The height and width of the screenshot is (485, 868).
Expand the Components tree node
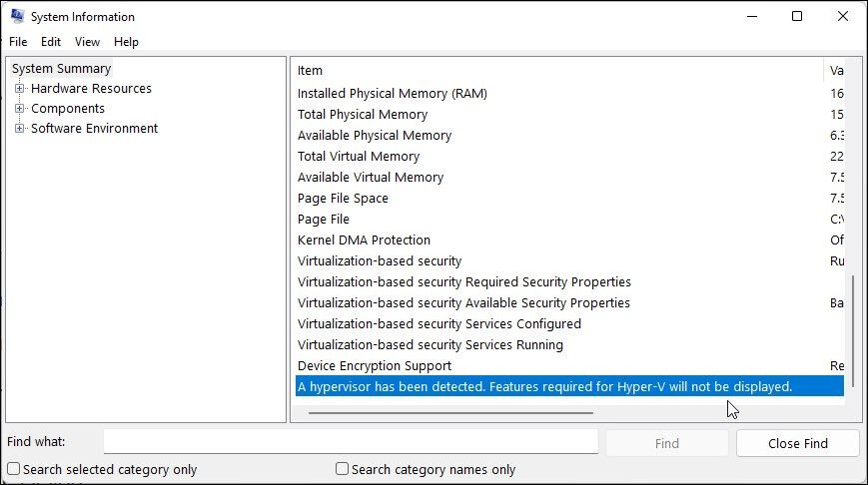click(x=19, y=109)
